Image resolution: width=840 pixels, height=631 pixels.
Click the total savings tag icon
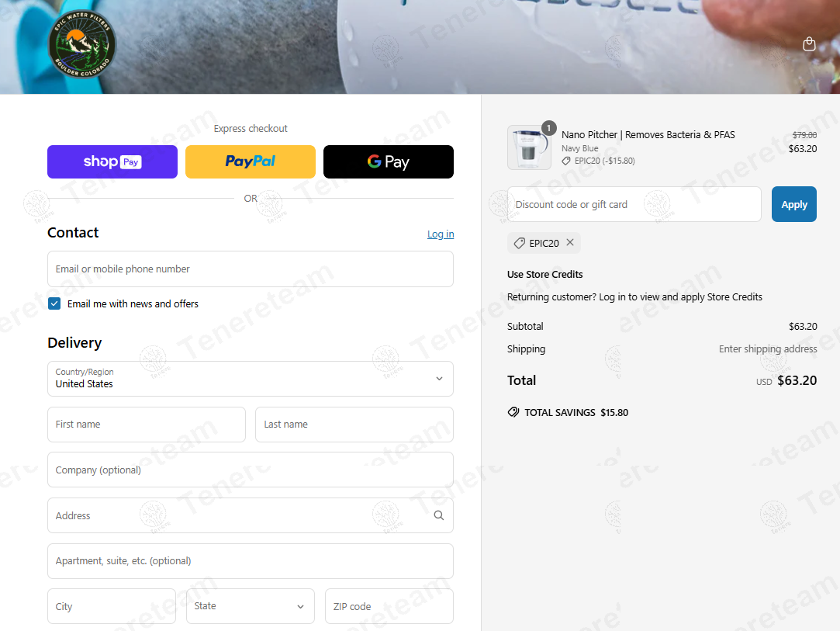pyautogui.click(x=513, y=412)
